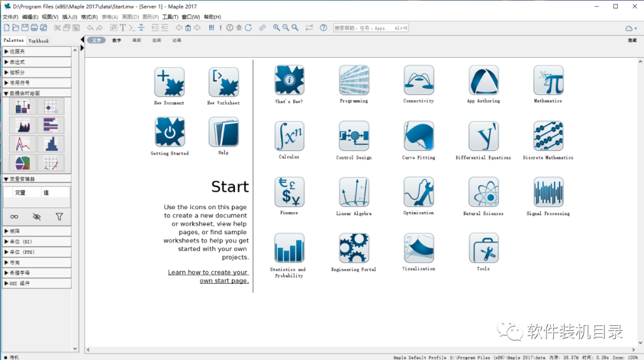Viewport: 644px width, 360px height.
Task: Click the search help input field
Action: pyautogui.click(x=371, y=28)
